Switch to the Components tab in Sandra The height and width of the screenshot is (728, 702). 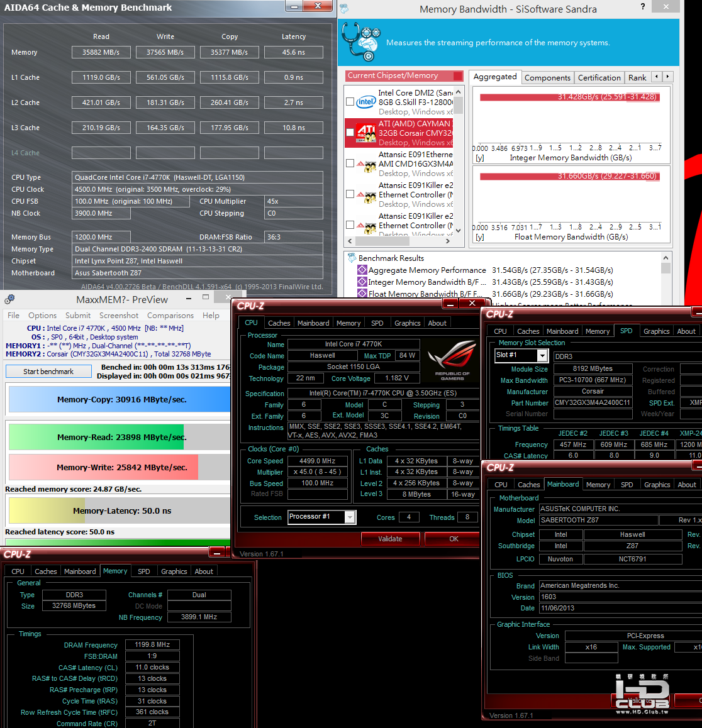pos(547,77)
